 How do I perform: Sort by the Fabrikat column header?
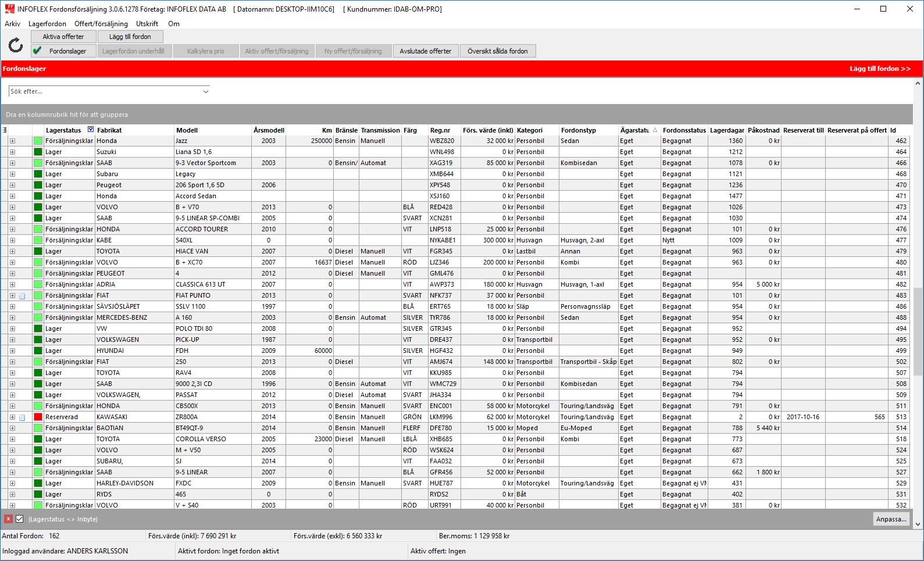click(135, 130)
